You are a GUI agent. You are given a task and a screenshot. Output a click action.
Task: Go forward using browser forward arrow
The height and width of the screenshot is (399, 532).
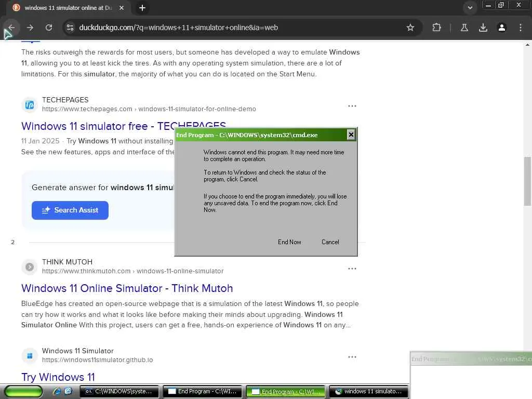point(30,28)
